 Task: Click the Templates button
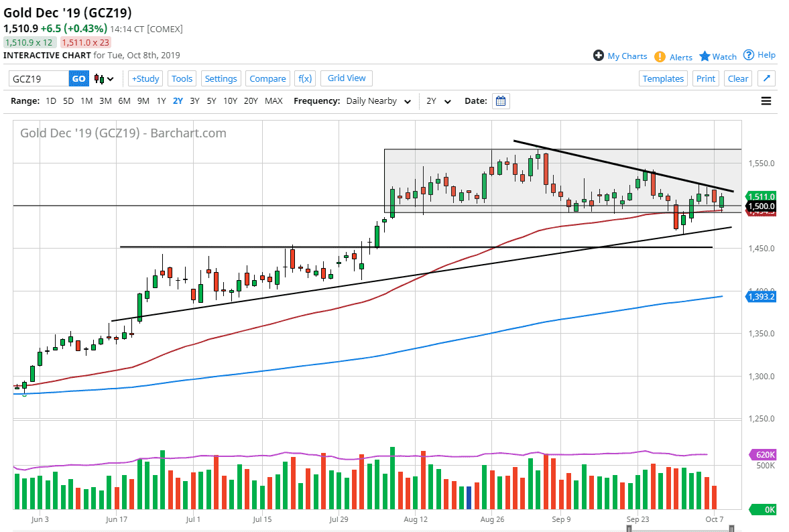point(663,78)
